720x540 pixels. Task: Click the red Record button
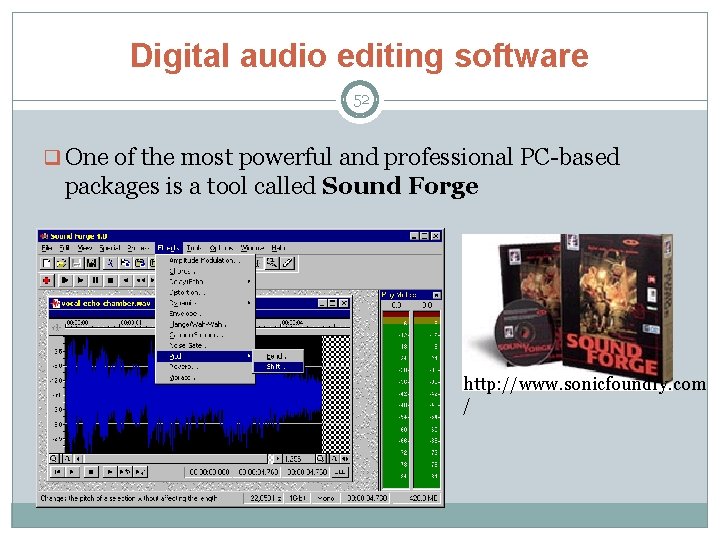[x=46, y=280]
